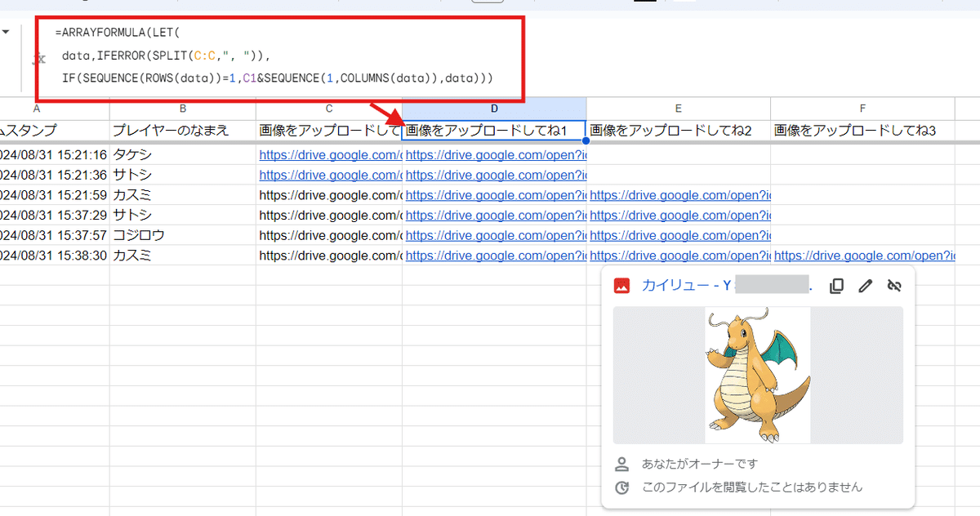Select column F header
The image size is (980, 516).
point(863,108)
